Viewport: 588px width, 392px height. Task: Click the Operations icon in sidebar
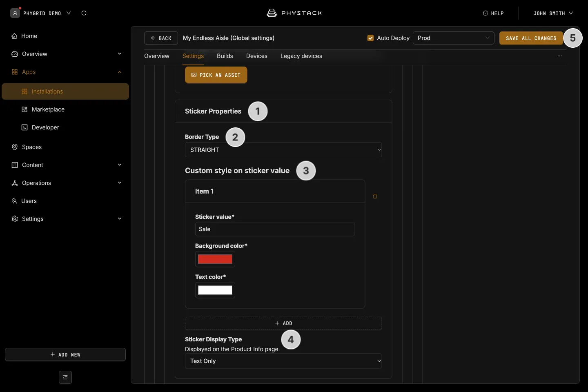tap(15, 183)
